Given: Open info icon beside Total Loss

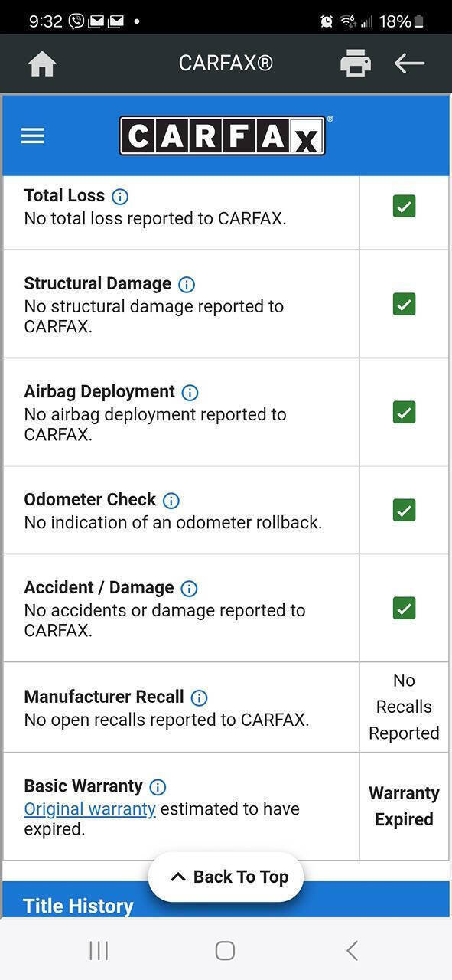Looking at the screenshot, I should [x=120, y=197].
